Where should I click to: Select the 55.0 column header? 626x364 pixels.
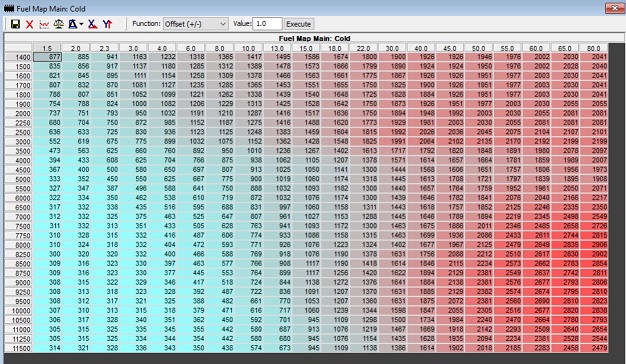coord(507,48)
